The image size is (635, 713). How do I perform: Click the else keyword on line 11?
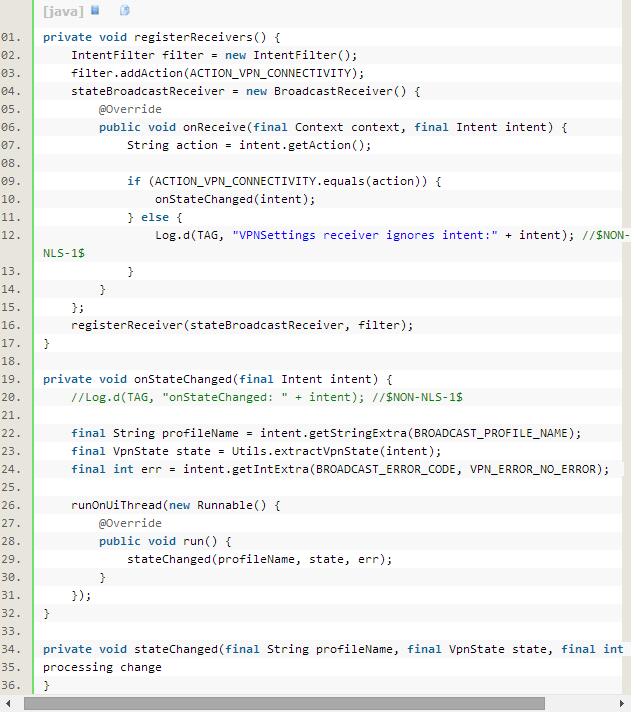coord(155,217)
